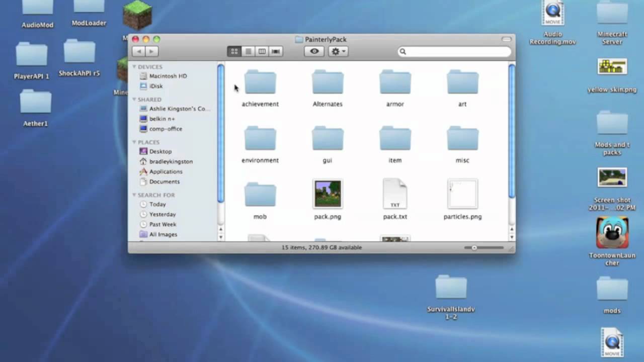The width and height of the screenshot is (644, 362).
Task: Select the Aether1 desktop folder
Action: 35,101
